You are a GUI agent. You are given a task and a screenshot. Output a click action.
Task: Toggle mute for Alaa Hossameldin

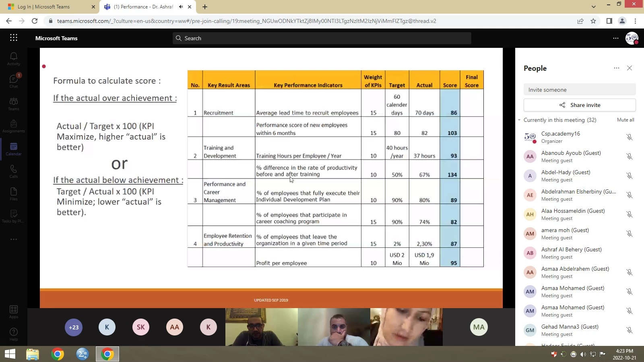click(630, 214)
